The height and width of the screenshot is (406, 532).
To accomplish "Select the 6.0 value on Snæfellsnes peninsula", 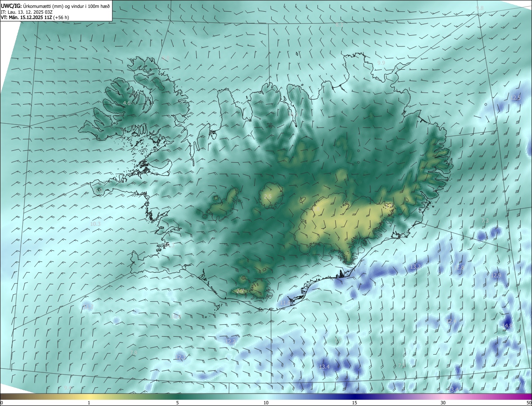I will [x=98, y=190].
